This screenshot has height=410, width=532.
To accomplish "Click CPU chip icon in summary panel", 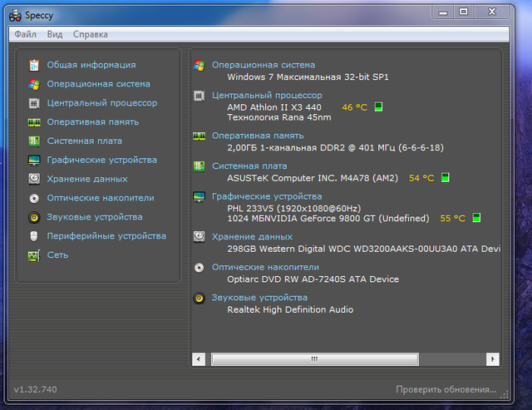I will pos(199,96).
